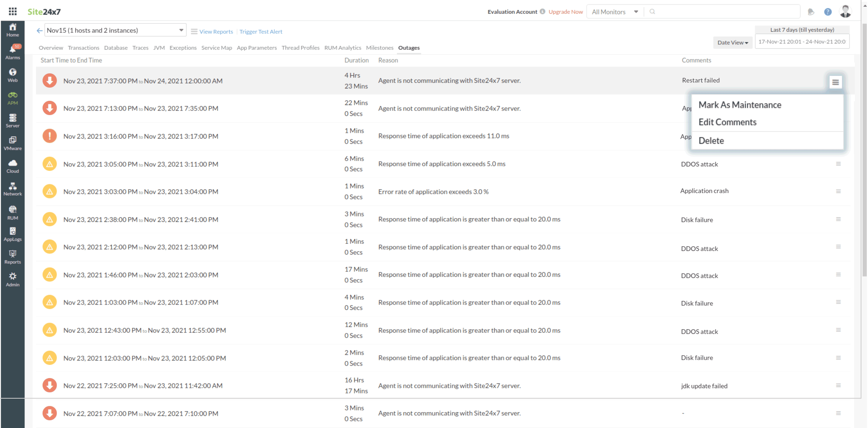
Task: Click the apps grid icon top-left
Action: 12,11
